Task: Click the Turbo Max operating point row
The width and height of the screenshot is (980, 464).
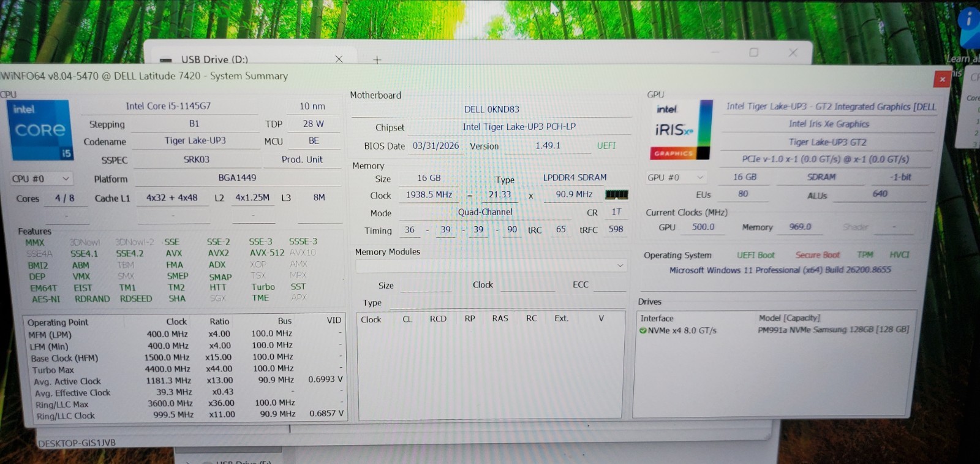Action: click(186, 369)
